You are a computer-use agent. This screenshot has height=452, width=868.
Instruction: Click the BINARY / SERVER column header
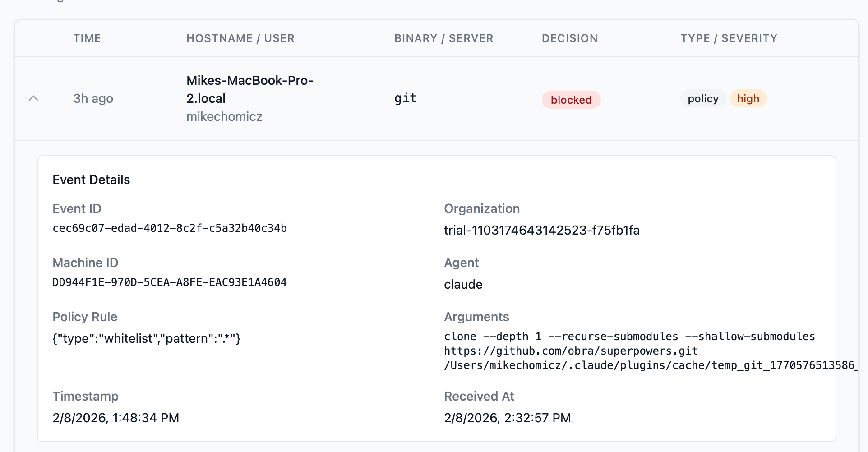(x=443, y=38)
